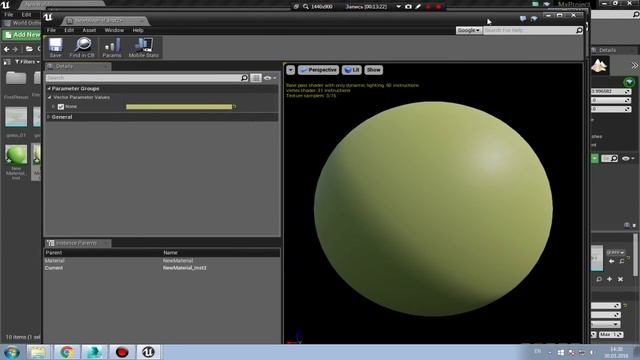Viewport: 640px width, 360px height.
Task: Expand the None vector parameter row arrow
Action: [53, 107]
